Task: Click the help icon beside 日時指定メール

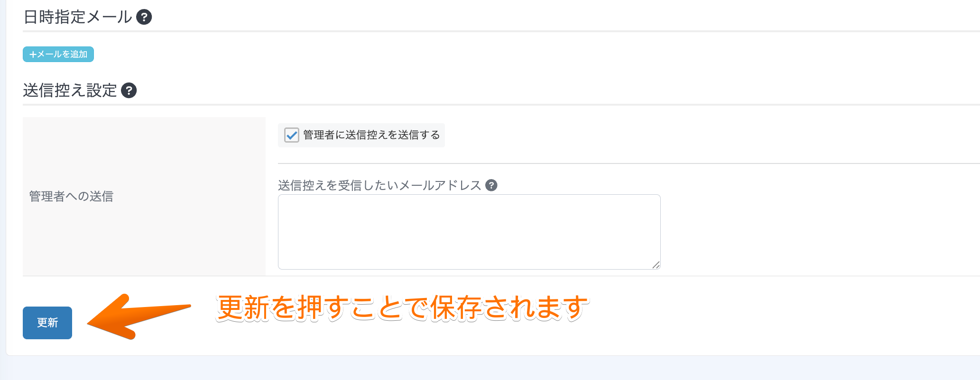Action: pyautogui.click(x=144, y=17)
